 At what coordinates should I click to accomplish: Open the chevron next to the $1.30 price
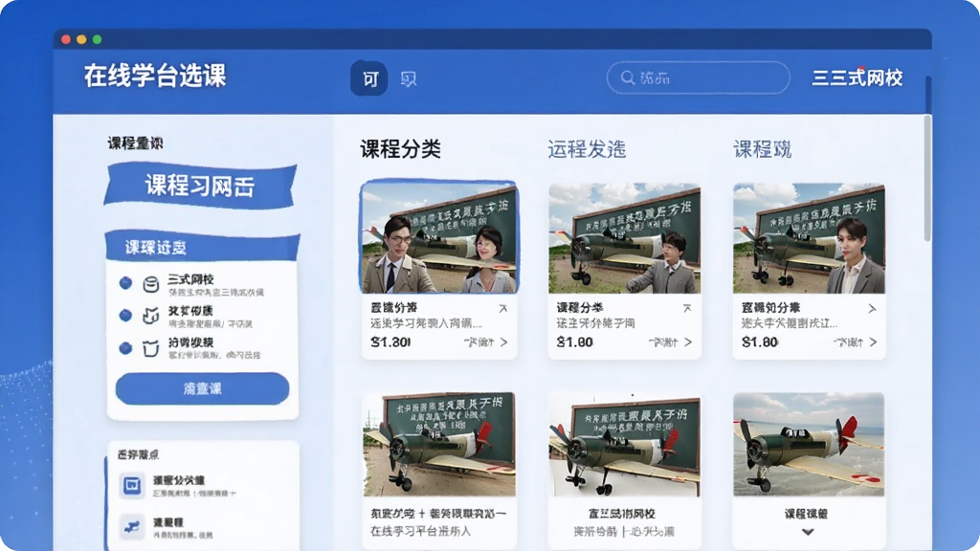pyautogui.click(x=503, y=342)
